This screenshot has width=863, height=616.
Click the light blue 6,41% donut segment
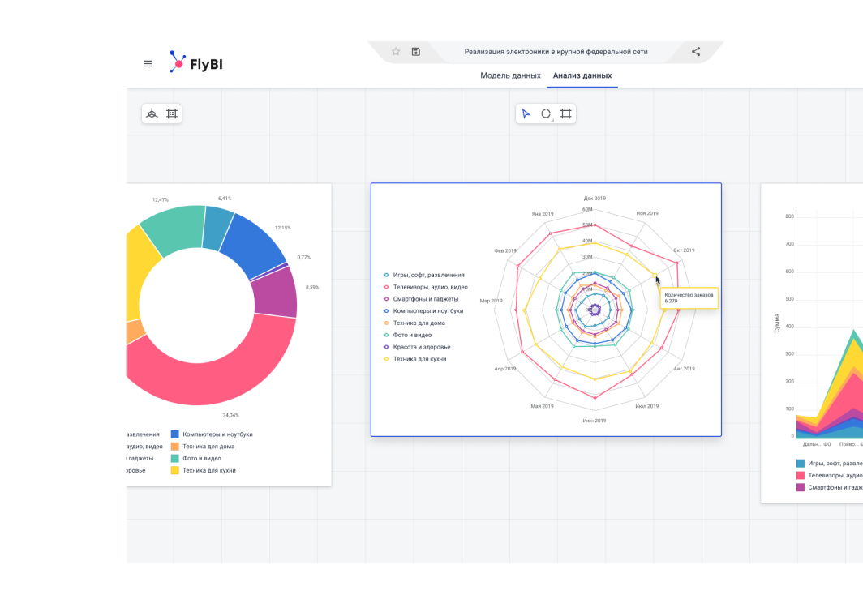(218, 227)
